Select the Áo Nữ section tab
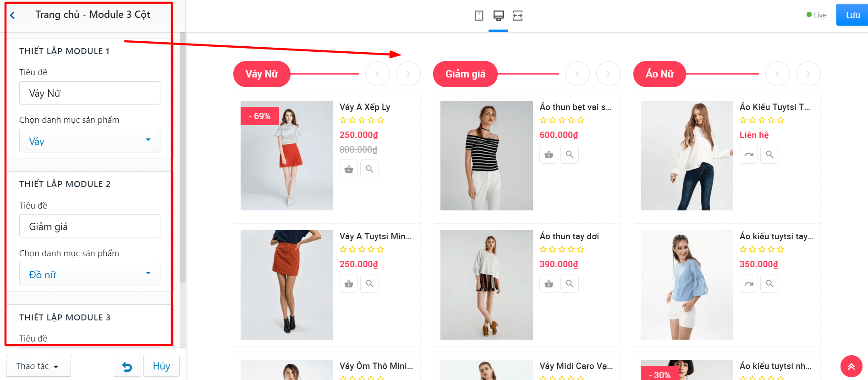The image size is (868, 380). pos(659,74)
